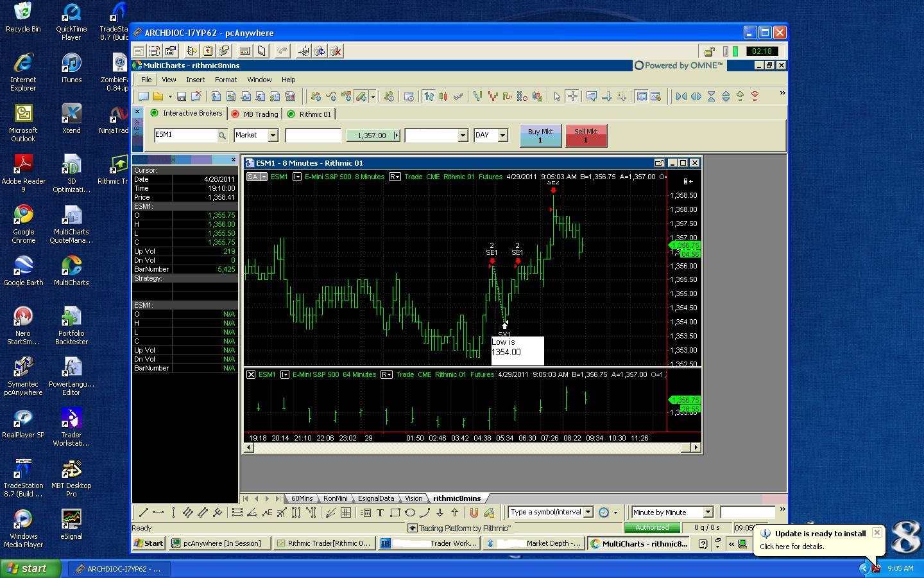Expand the open workspace folder dropdown arrow
The width and height of the screenshot is (924, 578).
170,96
